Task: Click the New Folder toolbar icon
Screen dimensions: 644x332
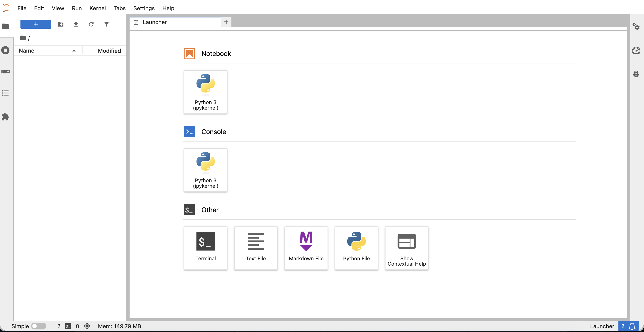Action: pyautogui.click(x=61, y=24)
